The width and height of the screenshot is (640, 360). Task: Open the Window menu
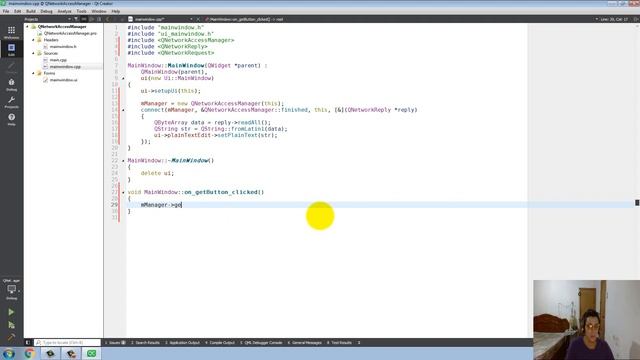tap(99, 11)
